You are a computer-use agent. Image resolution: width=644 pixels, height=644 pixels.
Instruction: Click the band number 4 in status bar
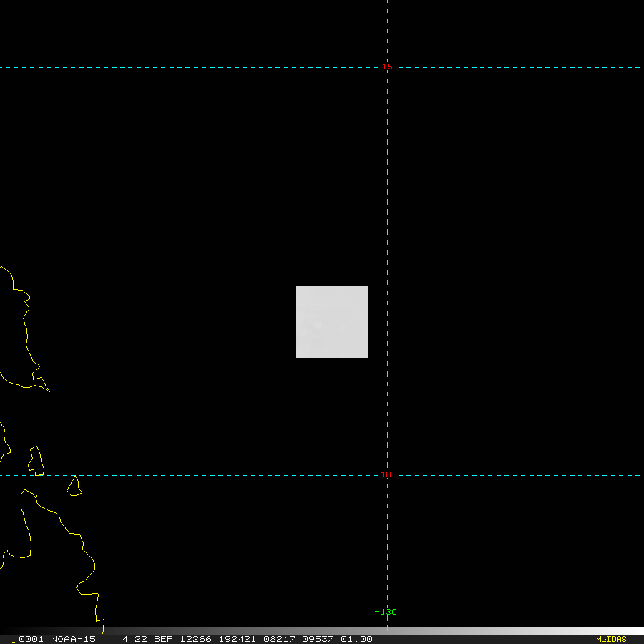(x=125, y=639)
